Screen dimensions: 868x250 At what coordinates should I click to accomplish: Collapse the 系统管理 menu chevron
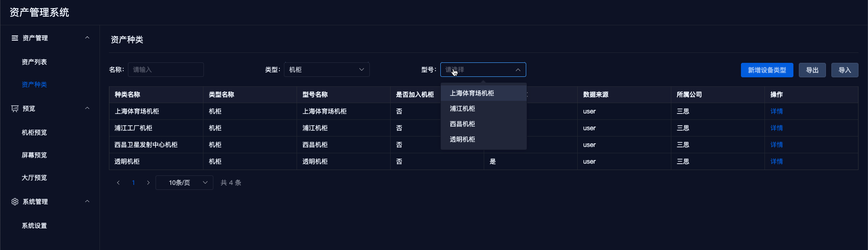[x=87, y=202]
